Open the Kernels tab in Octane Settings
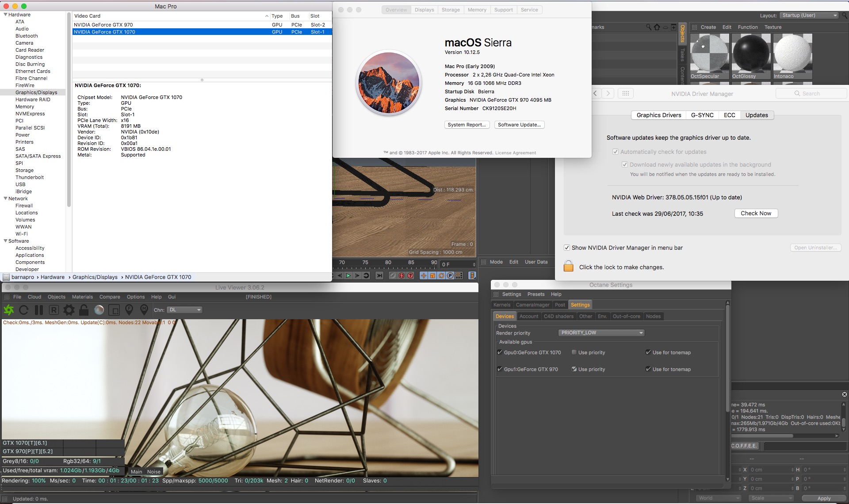The height and width of the screenshot is (504, 849). pyautogui.click(x=502, y=305)
